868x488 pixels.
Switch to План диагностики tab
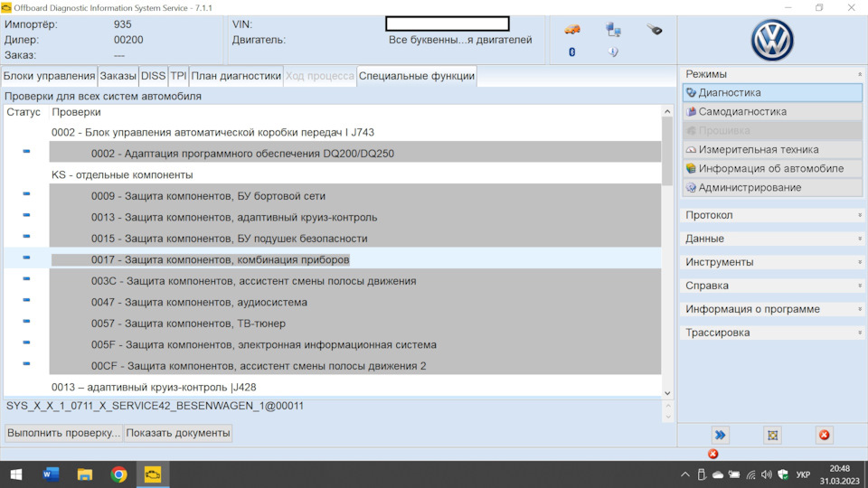[236, 76]
